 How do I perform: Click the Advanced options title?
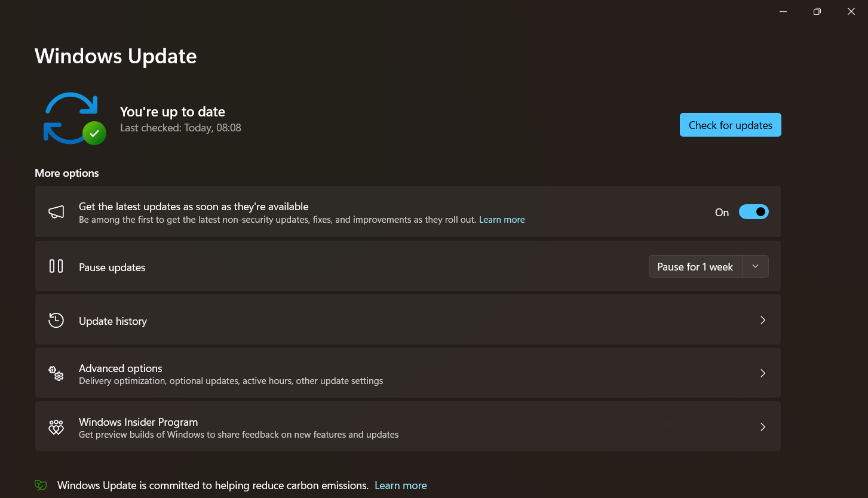pyautogui.click(x=121, y=368)
